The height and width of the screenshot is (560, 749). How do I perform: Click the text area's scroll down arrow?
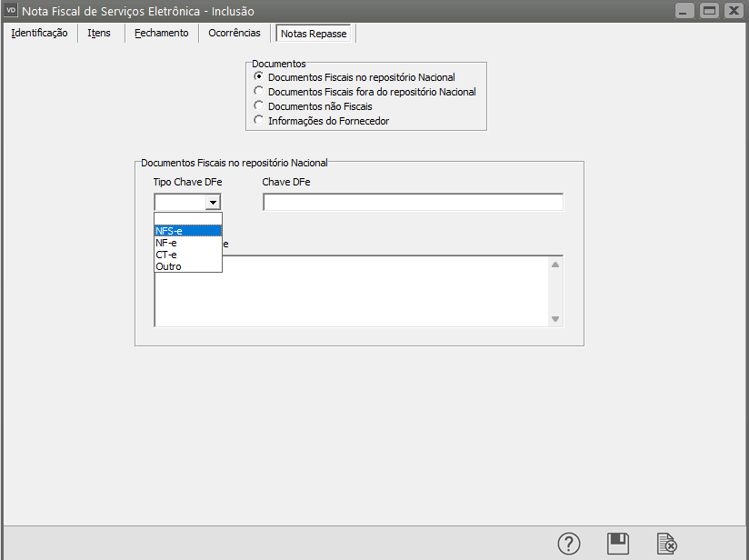tap(554, 319)
